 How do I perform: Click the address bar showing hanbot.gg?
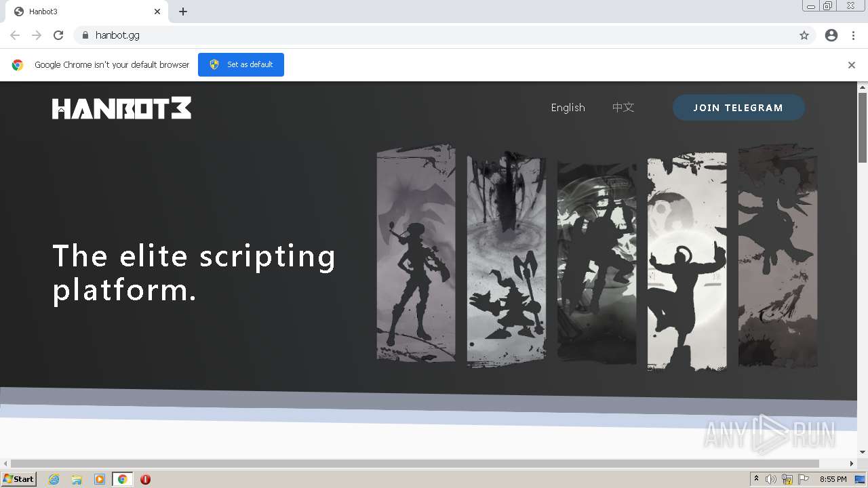(444, 35)
